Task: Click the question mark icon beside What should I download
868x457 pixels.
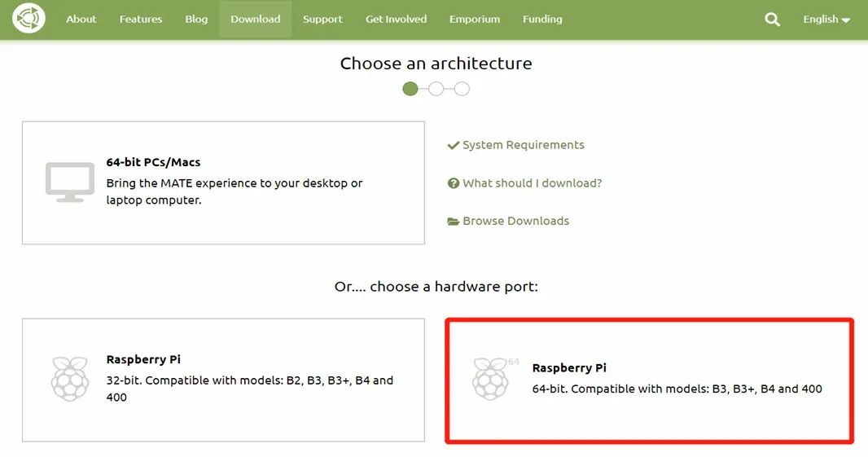Action: pyautogui.click(x=454, y=183)
